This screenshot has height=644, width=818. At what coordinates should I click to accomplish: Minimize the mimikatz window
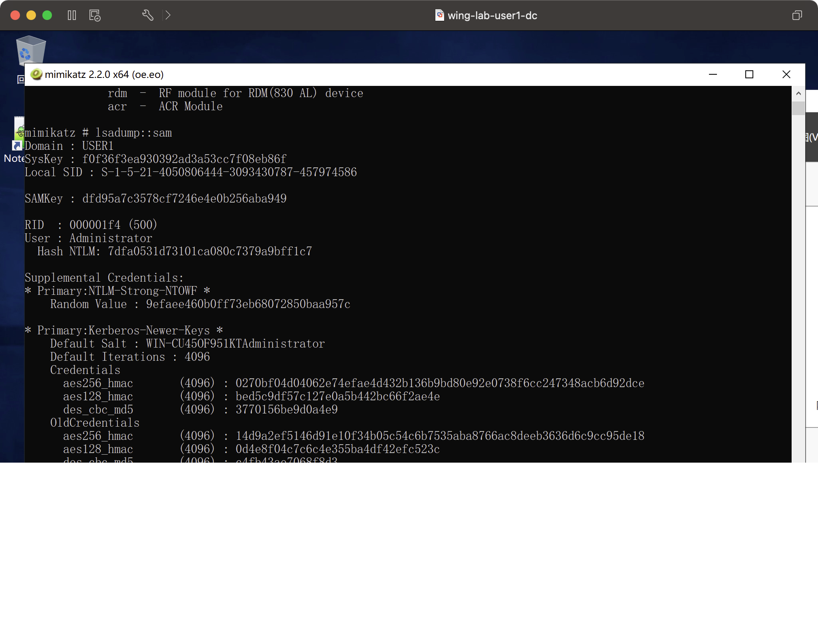(x=713, y=74)
